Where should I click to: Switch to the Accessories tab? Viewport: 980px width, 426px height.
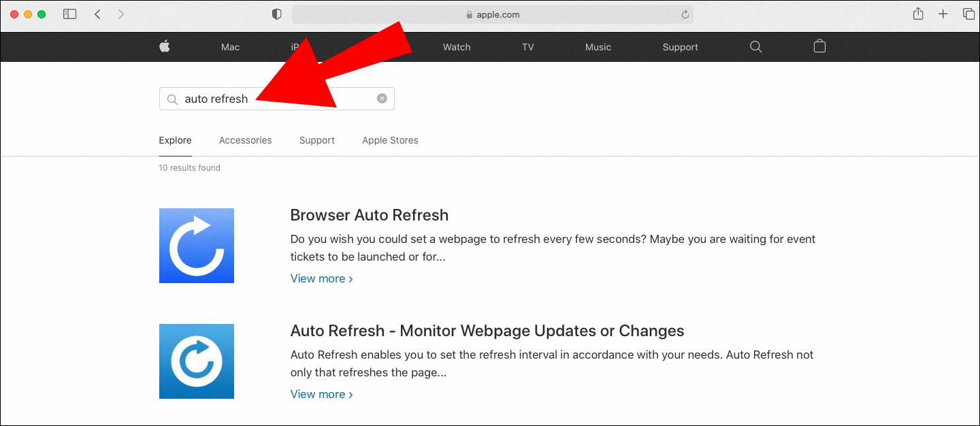[x=245, y=140]
